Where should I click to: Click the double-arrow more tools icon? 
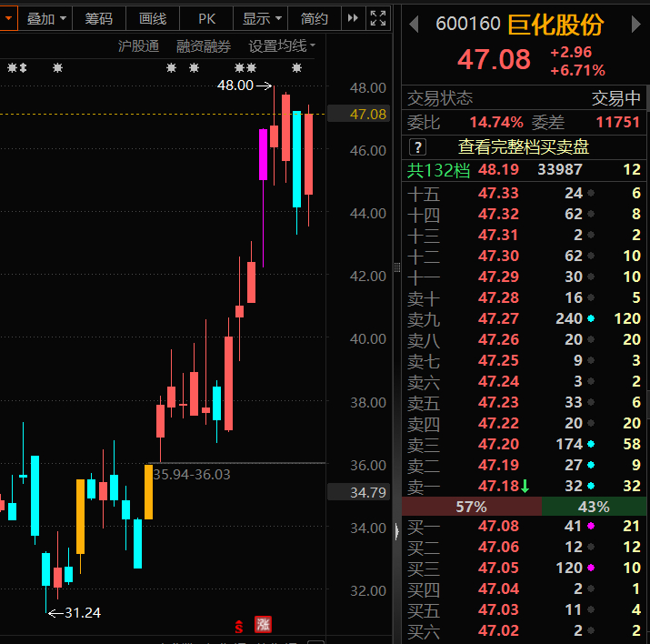(x=354, y=18)
